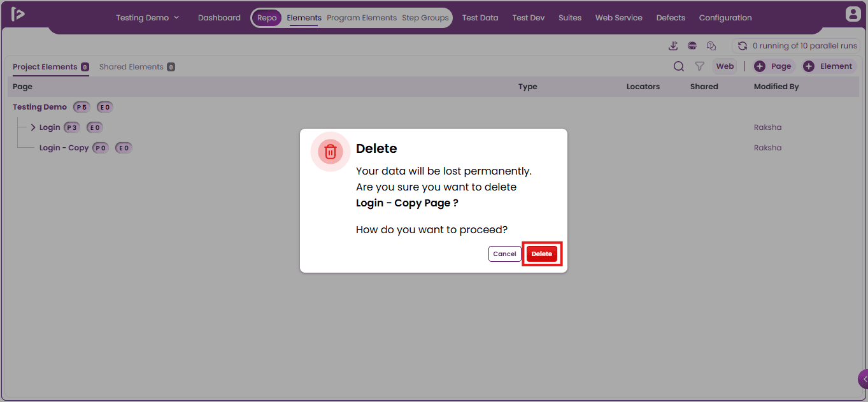The image size is (868, 402).
Task: Open the search magnifier icon
Action: [x=679, y=66]
